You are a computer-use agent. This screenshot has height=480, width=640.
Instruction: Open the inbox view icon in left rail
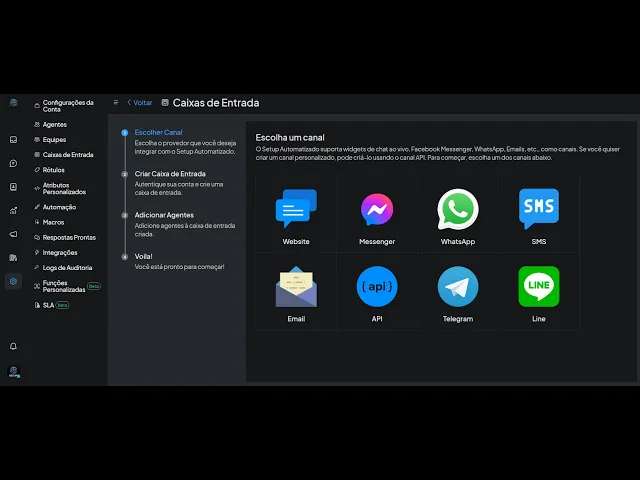point(13,140)
